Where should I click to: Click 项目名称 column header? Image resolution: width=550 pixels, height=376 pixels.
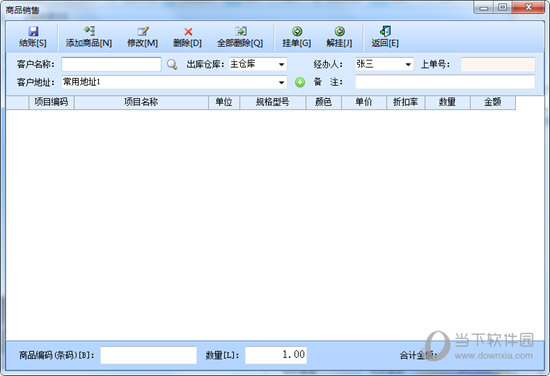tap(141, 102)
